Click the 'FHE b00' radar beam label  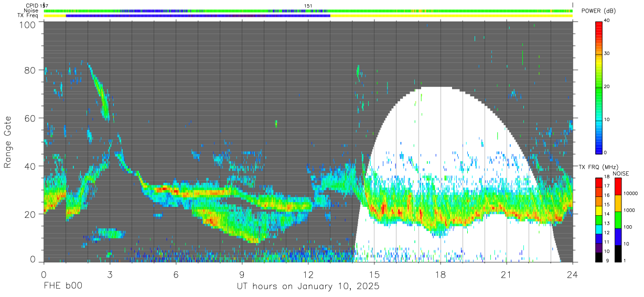(x=62, y=287)
